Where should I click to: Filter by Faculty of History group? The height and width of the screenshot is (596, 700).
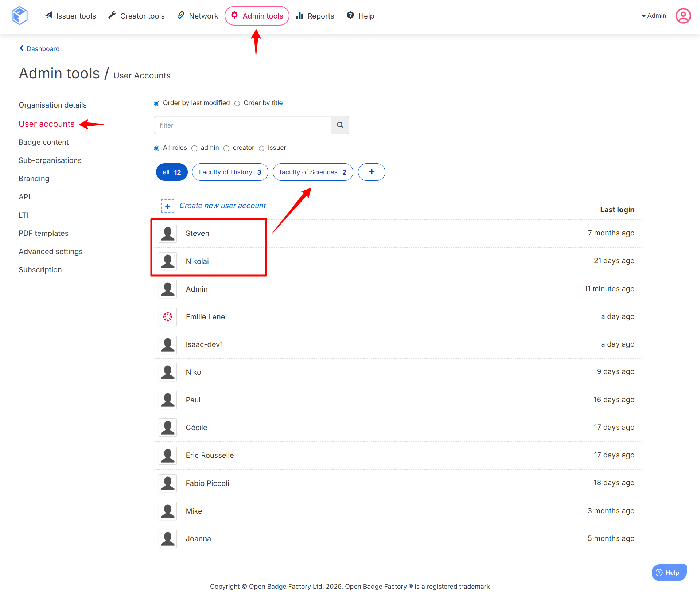click(x=230, y=172)
